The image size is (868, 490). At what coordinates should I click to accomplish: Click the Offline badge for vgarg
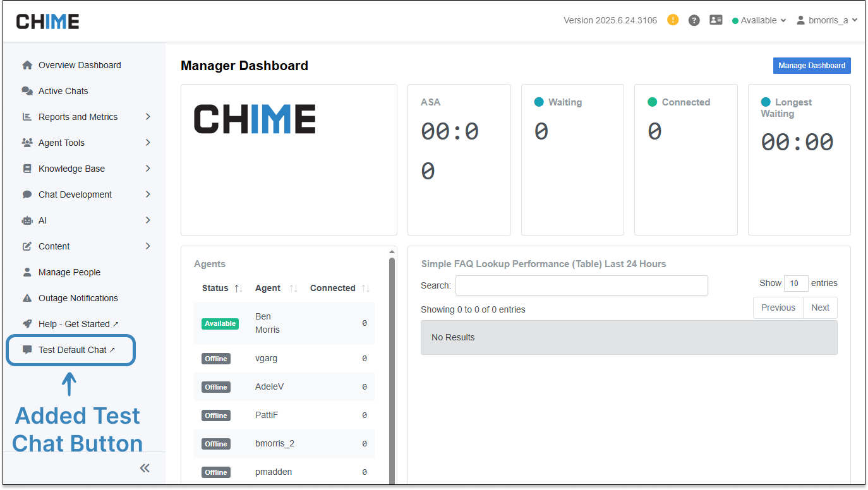(x=216, y=359)
